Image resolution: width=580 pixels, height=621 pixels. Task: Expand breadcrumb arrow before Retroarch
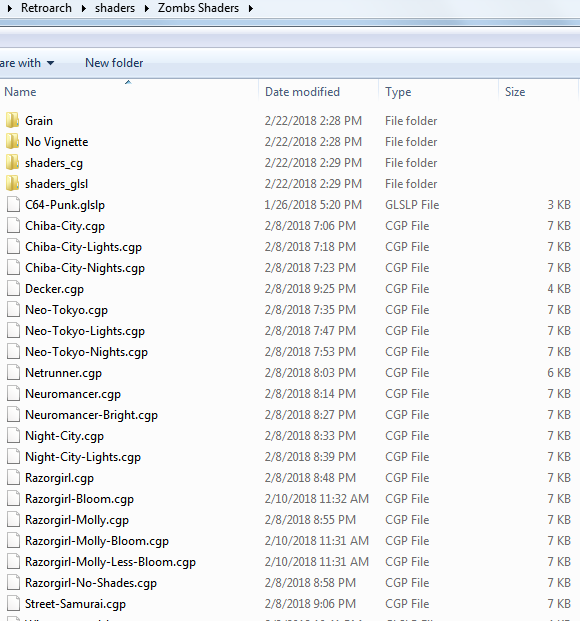coord(10,8)
